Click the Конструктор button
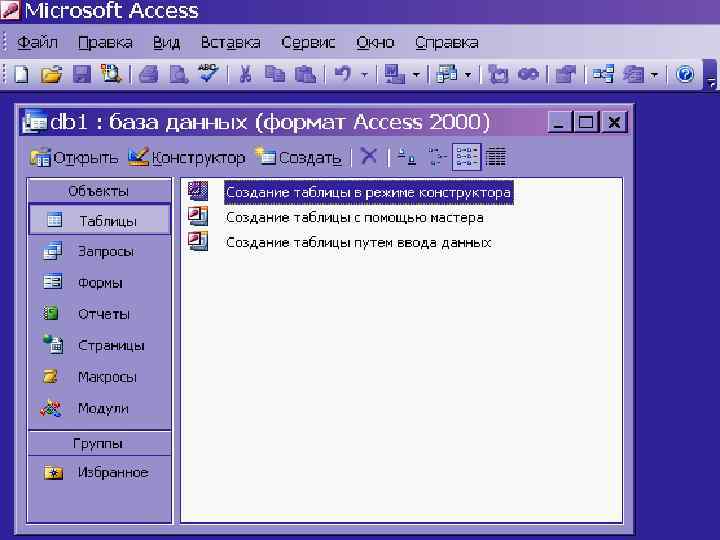720x540 pixels. pyautogui.click(x=186, y=158)
